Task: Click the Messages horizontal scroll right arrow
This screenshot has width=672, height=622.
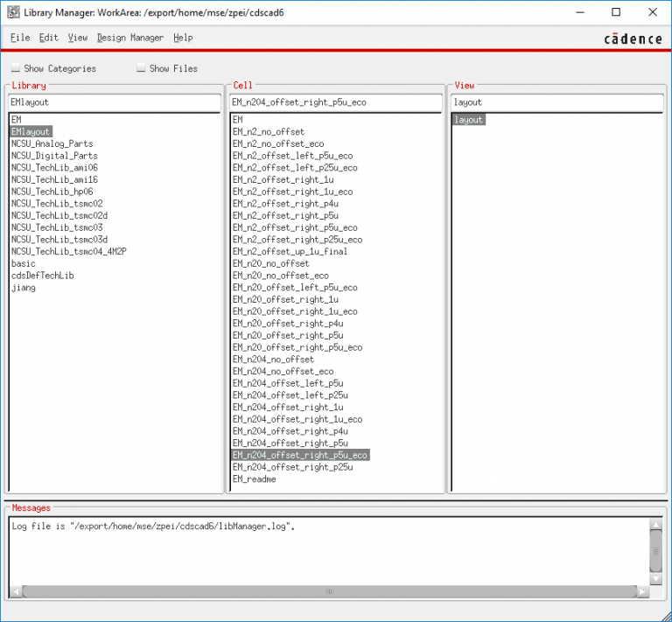Action: [643, 592]
